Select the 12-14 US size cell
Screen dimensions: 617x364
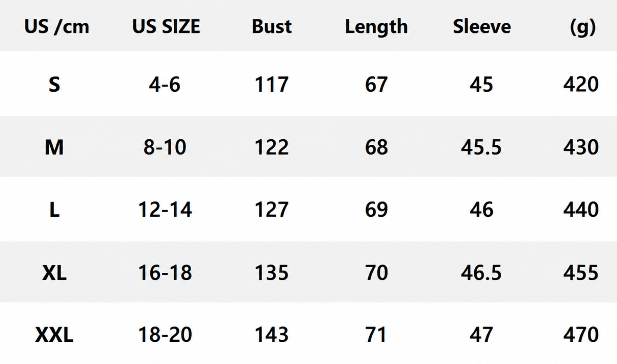[165, 210]
